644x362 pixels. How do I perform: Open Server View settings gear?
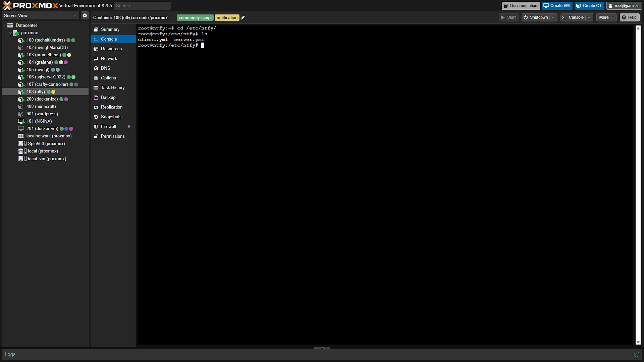click(x=85, y=15)
